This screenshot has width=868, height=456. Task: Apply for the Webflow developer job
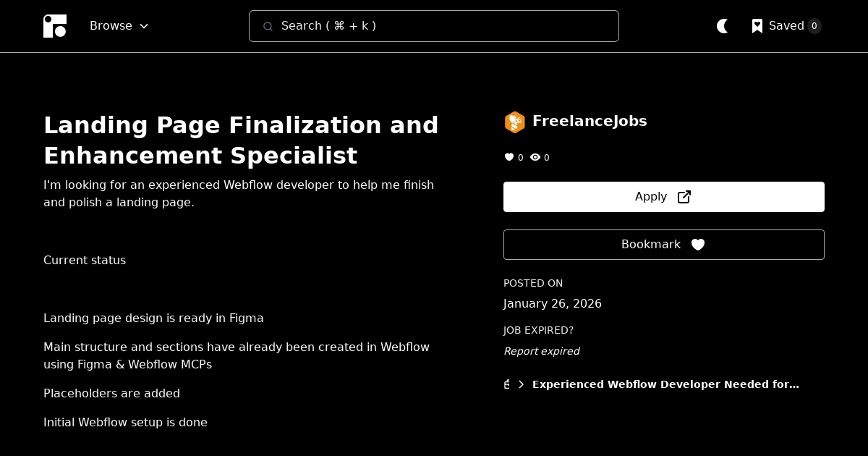[x=663, y=196]
